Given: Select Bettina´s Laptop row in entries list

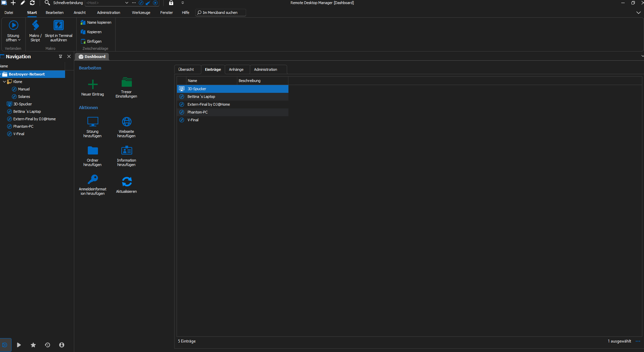Looking at the screenshot, I should click(x=233, y=97).
